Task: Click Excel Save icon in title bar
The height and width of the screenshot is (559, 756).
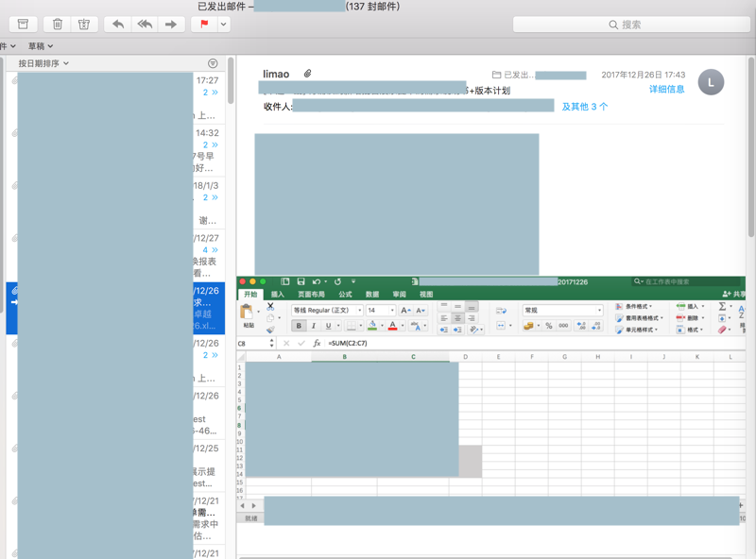Action: tap(301, 281)
